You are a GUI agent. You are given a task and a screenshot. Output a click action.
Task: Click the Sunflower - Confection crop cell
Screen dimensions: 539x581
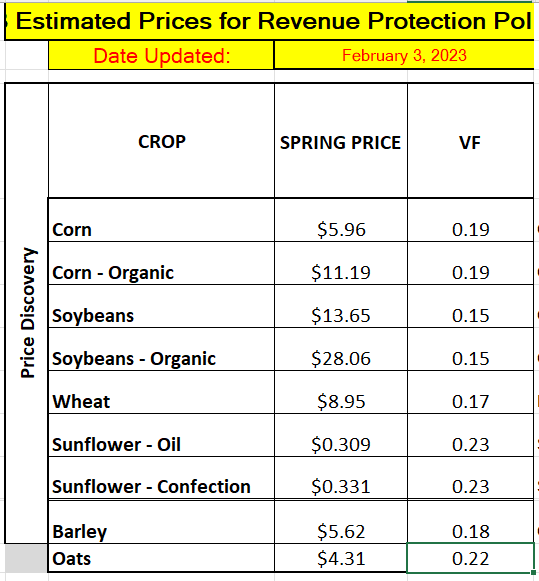pos(162,478)
